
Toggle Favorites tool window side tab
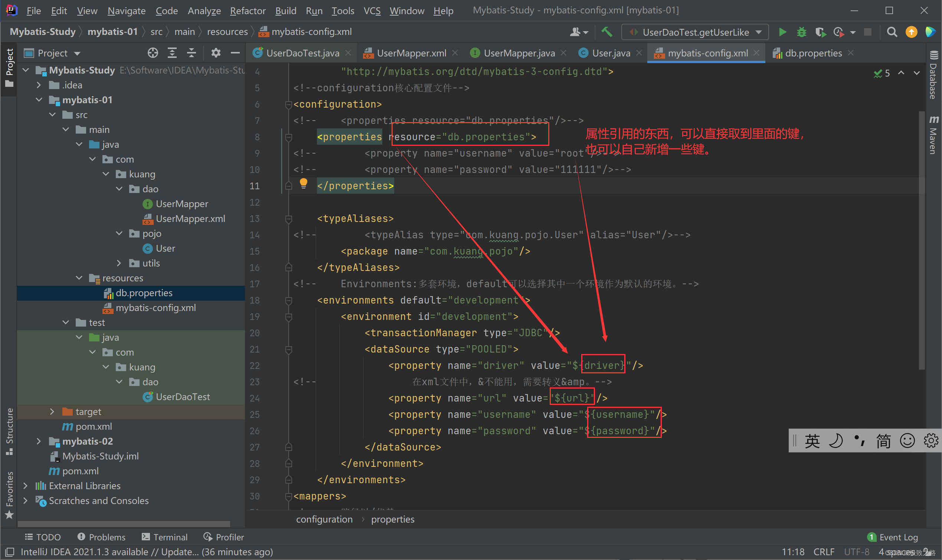click(x=9, y=495)
